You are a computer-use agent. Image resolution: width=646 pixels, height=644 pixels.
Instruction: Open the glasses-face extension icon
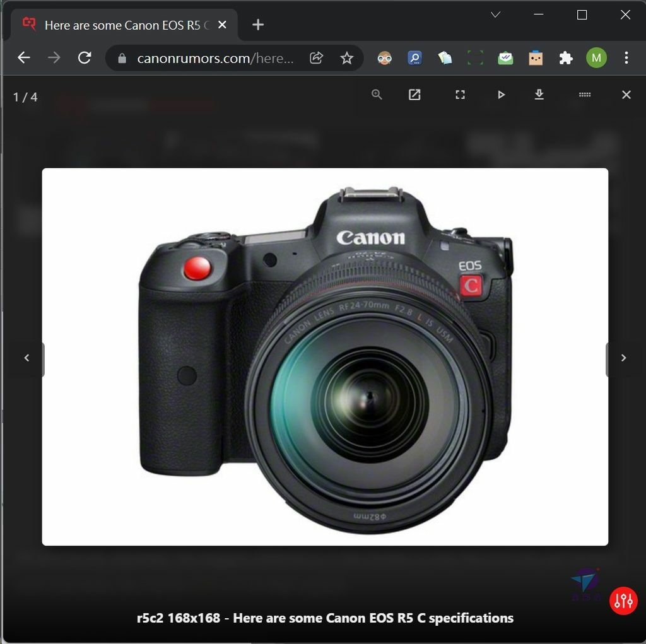384,58
